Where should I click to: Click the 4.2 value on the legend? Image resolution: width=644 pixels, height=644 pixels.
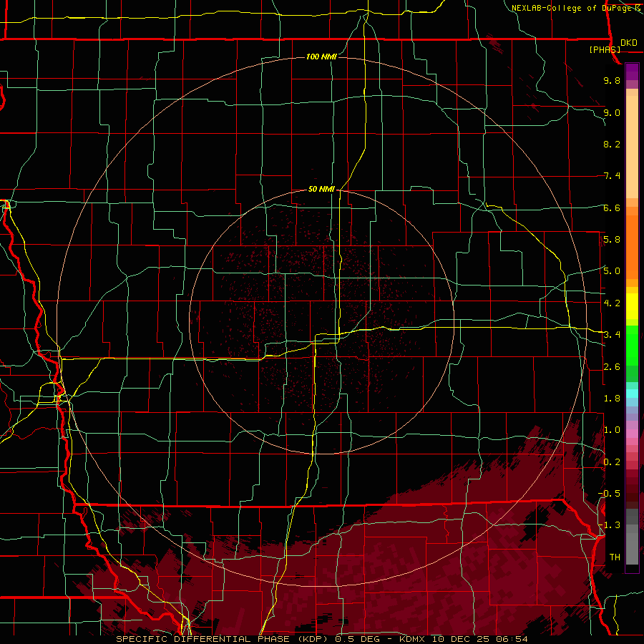(612, 303)
